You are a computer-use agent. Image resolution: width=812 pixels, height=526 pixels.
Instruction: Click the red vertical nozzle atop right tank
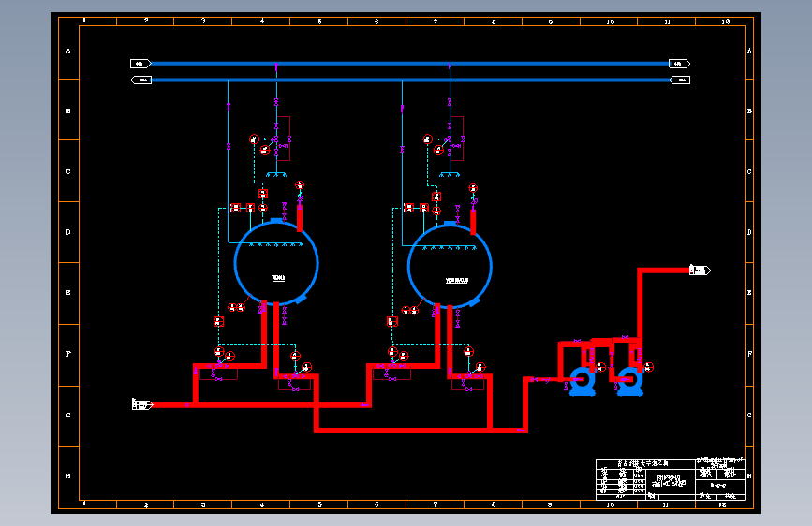pyautogui.click(x=473, y=221)
